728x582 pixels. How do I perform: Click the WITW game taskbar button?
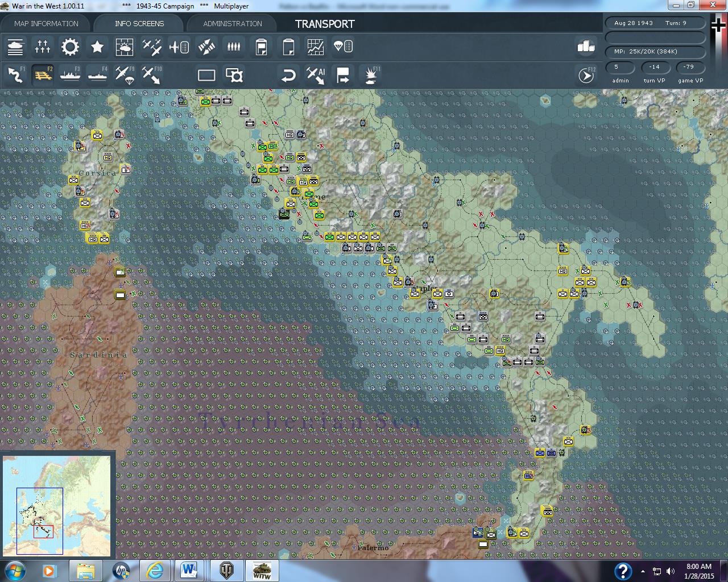pos(262,571)
